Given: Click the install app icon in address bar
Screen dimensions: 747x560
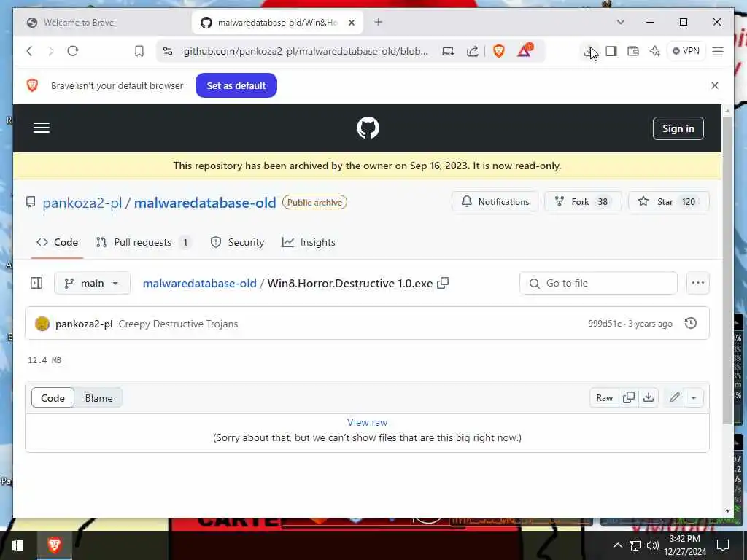Looking at the screenshot, I should [x=448, y=51].
